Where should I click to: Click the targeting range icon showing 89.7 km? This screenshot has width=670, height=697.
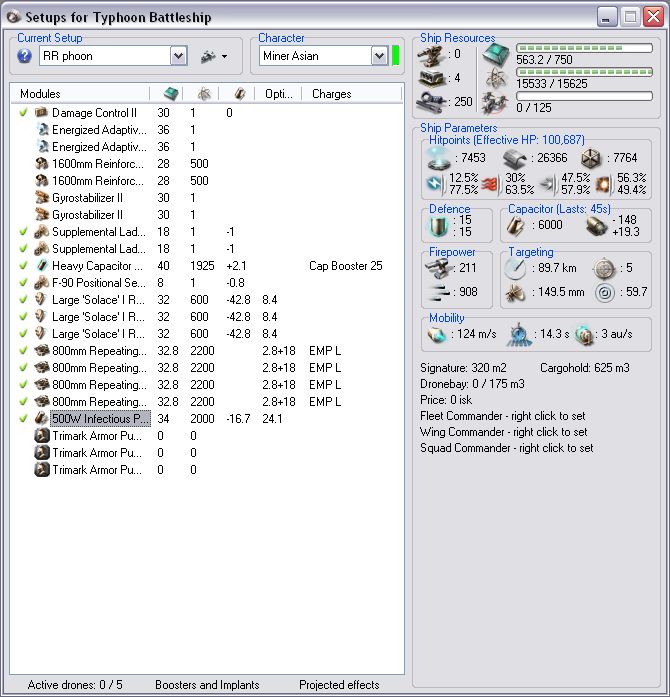[515, 268]
